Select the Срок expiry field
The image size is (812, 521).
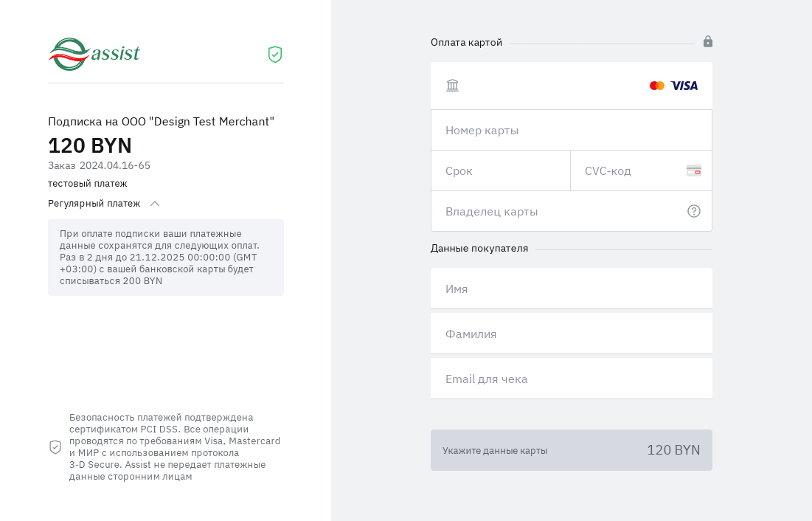(500, 170)
